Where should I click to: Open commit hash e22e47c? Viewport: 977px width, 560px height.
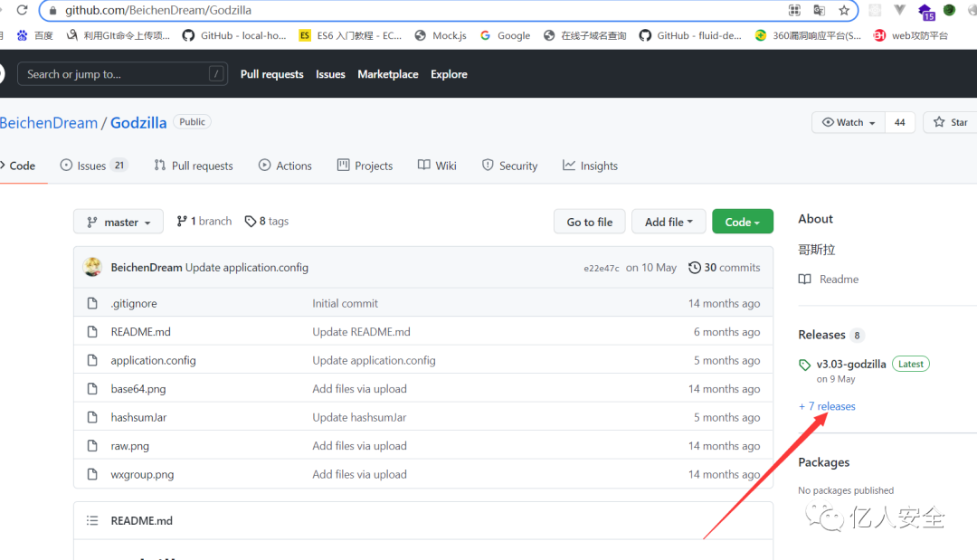pos(602,268)
